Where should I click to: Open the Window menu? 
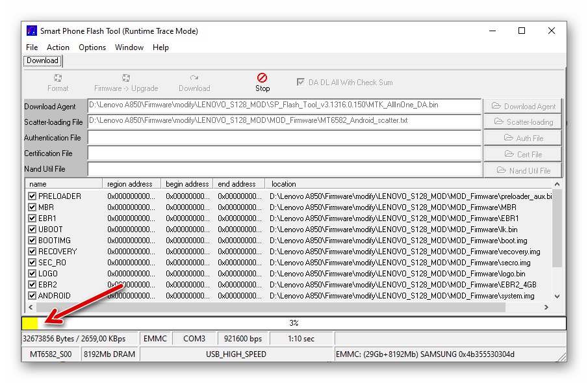point(129,47)
